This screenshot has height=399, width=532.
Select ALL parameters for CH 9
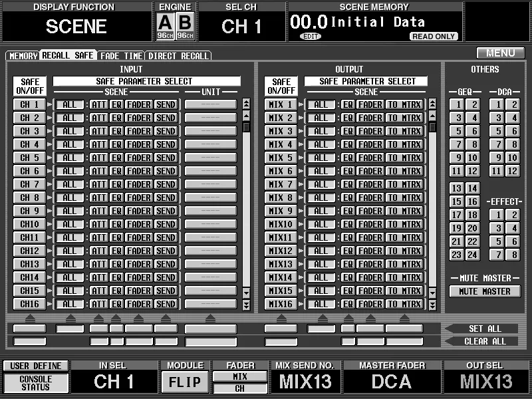[x=70, y=211]
